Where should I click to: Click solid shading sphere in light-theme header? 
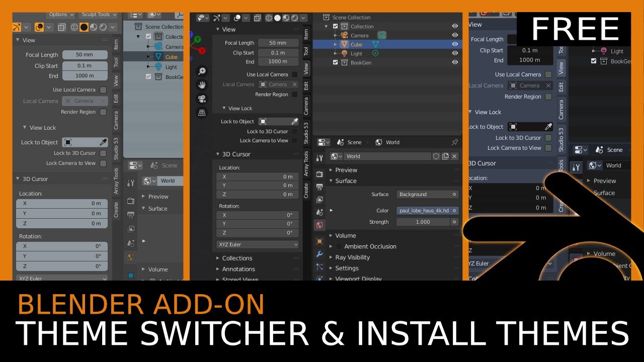(x=84, y=28)
